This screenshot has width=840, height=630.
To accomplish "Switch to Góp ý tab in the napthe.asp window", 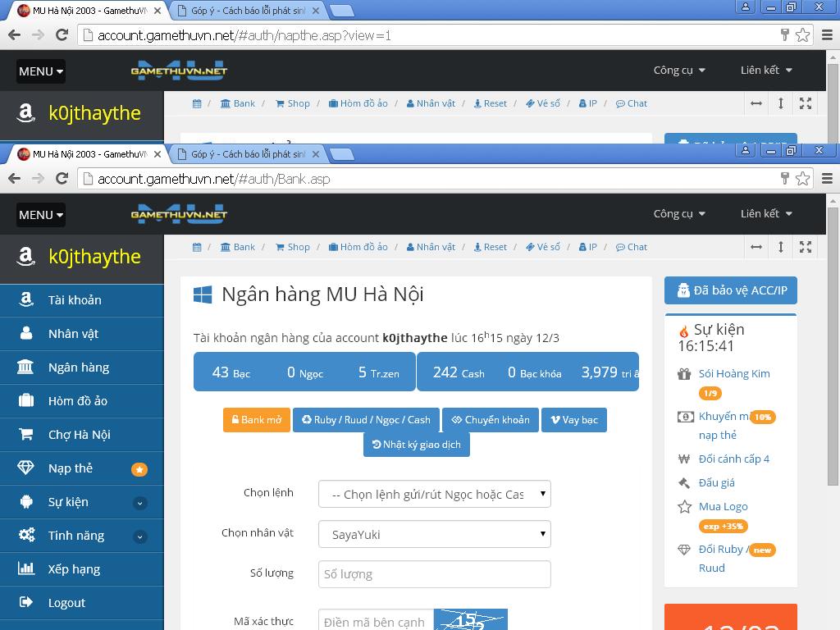I will click(x=249, y=11).
